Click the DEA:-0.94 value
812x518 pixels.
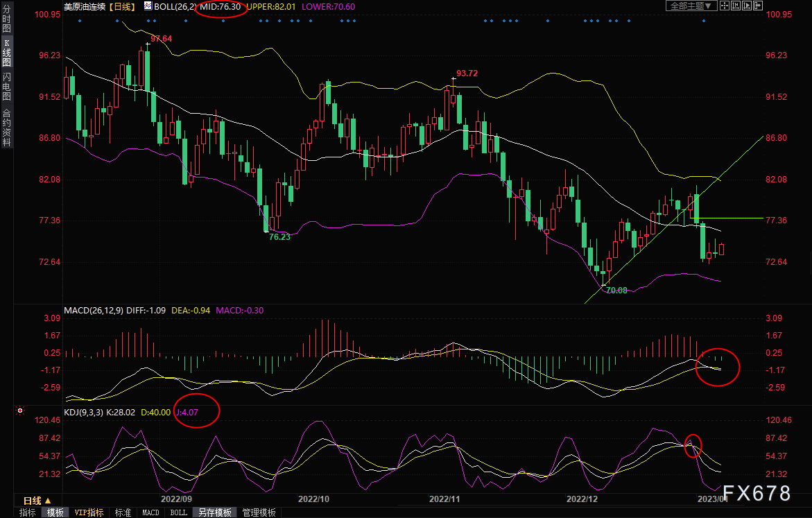(191, 310)
